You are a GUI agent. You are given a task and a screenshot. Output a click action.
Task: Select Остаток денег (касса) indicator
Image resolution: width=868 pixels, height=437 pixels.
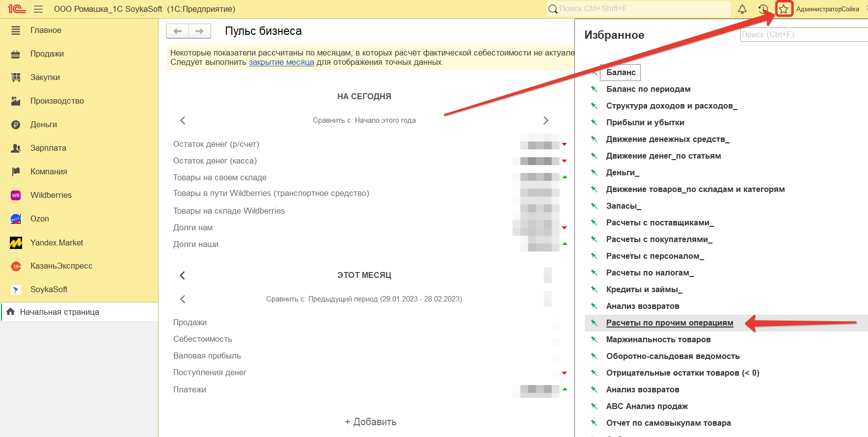click(x=215, y=161)
